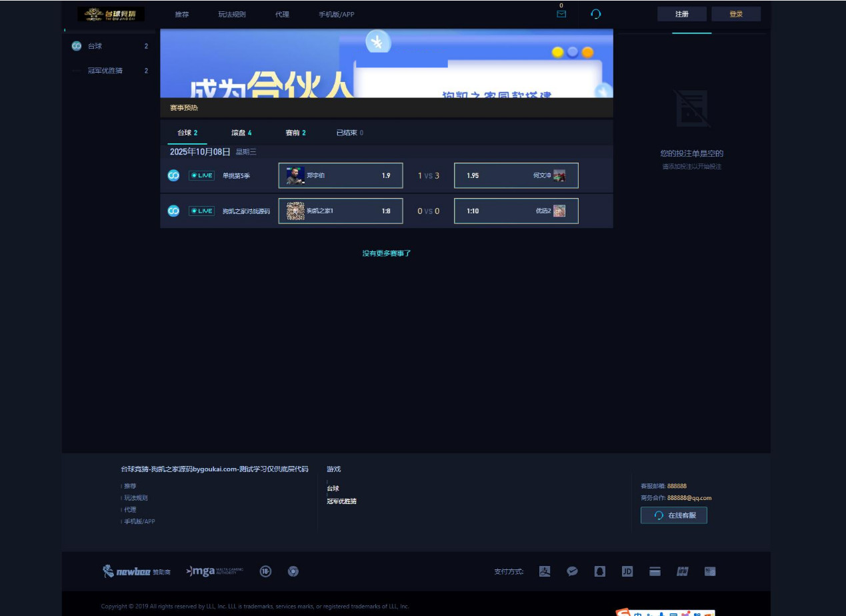Click the LIVE badge for 狗凯之家对战源码 match
This screenshot has height=616, width=846.
201,211
